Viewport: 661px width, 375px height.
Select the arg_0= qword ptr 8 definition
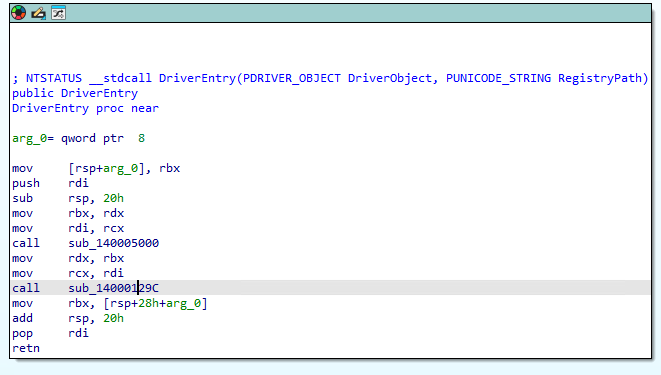point(78,138)
